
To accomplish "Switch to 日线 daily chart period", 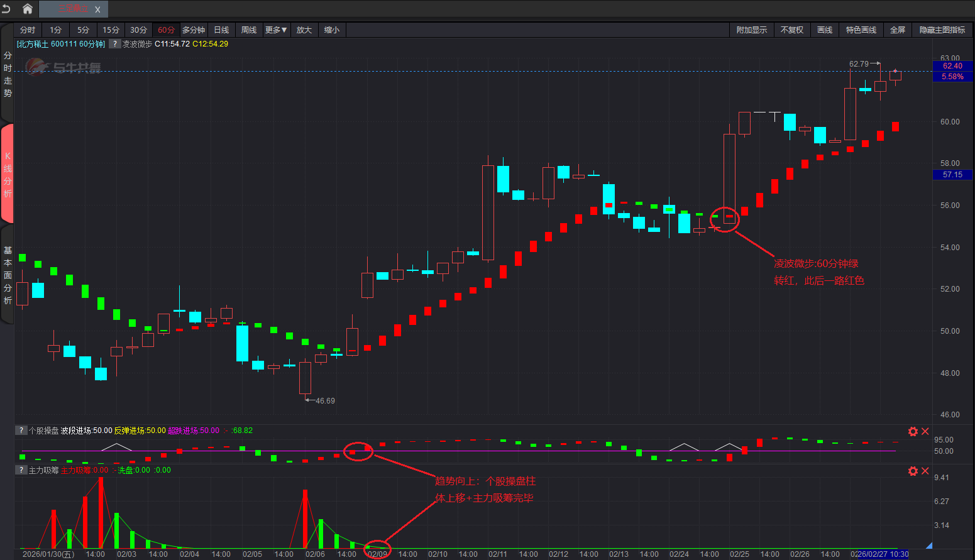I will coord(221,30).
